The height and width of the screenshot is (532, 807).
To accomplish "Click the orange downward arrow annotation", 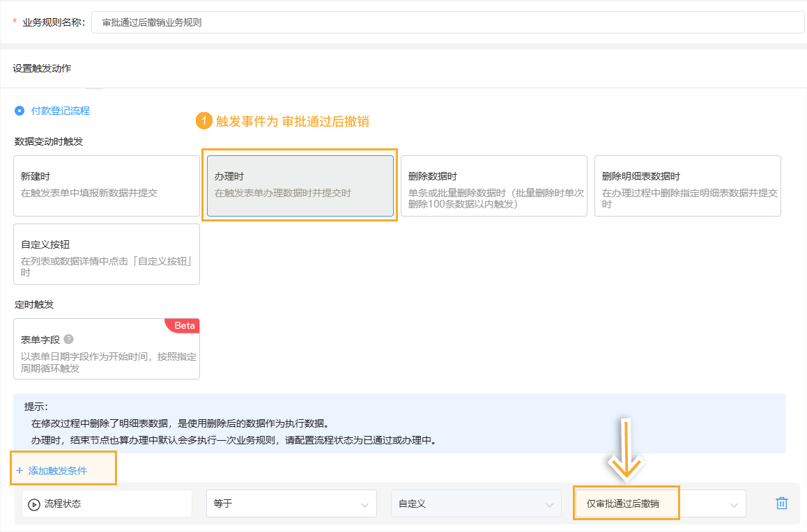I will [627, 451].
